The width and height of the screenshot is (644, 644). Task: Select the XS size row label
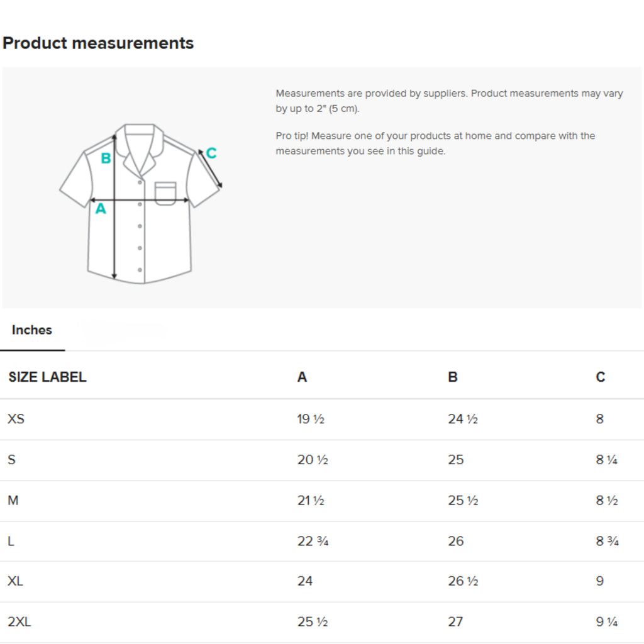[x=16, y=419]
